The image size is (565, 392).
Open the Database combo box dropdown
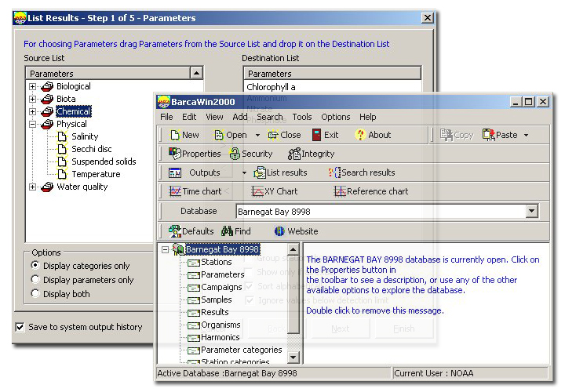(x=532, y=212)
